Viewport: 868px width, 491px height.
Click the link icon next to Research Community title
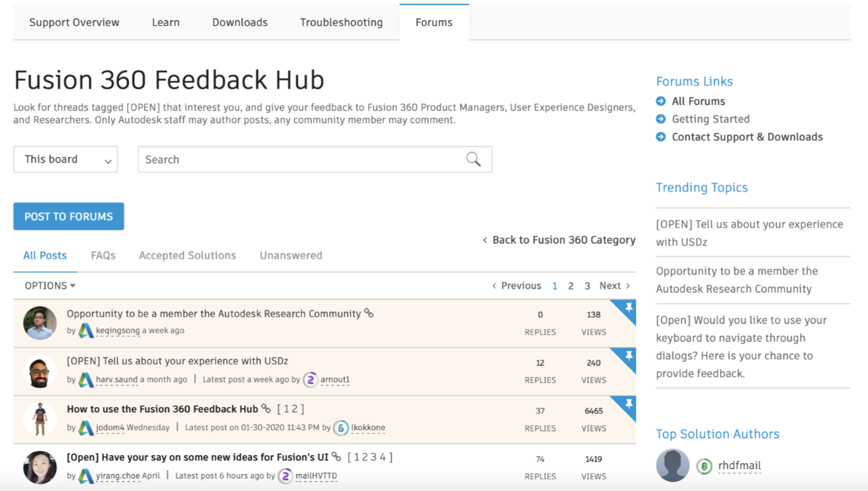[369, 314]
